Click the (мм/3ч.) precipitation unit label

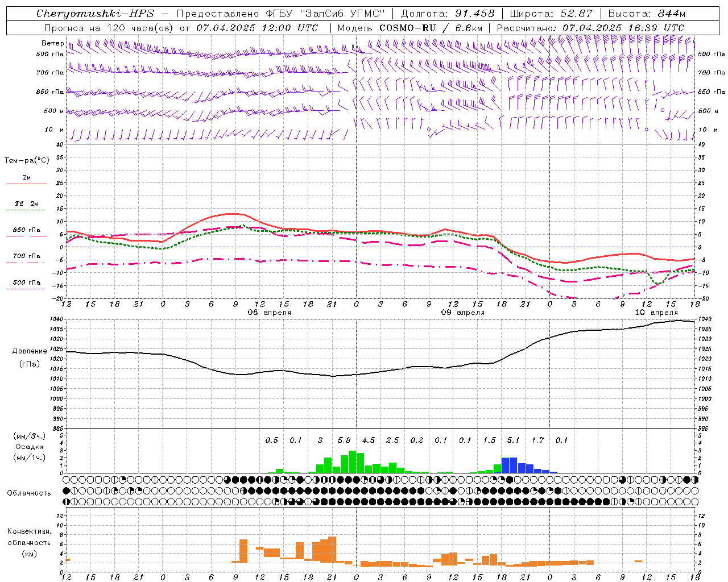tap(30, 436)
